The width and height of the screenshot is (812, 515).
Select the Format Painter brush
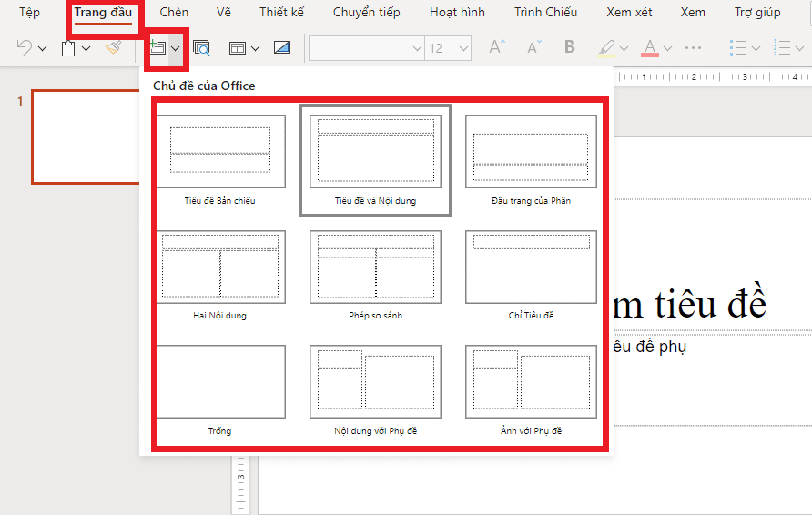pos(113,48)
